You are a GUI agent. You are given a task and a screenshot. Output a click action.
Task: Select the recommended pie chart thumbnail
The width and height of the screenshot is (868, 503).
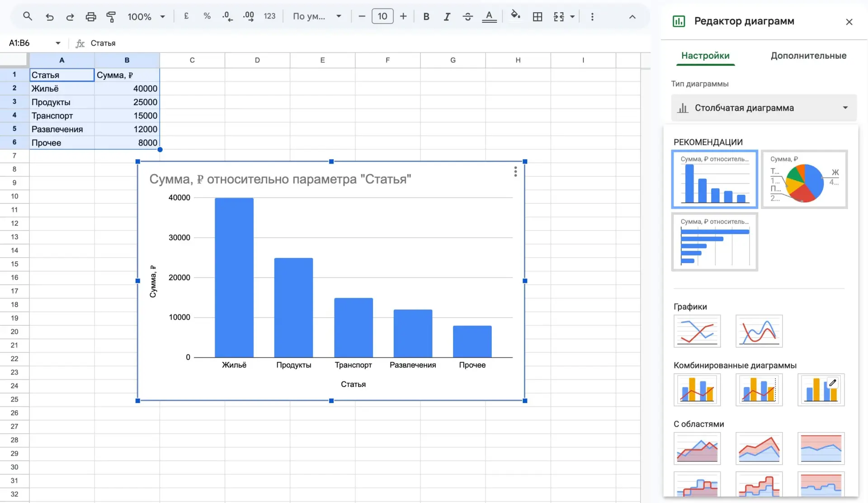coord(804,179)
